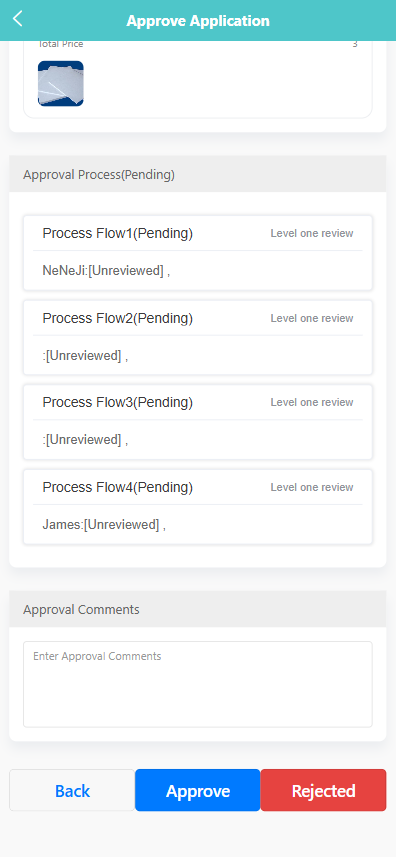
Task: Click the Approve Application page title
Action: tap(198, 21)
